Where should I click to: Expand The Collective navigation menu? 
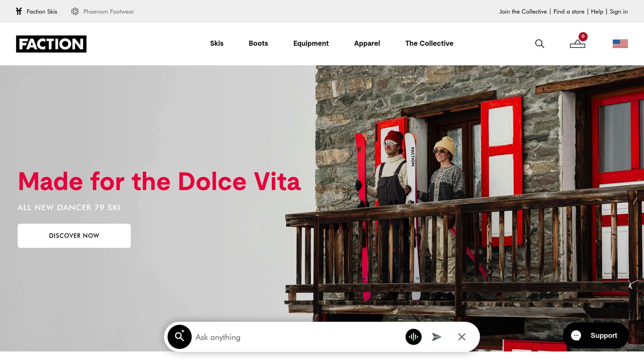pyautogui.click(x=429, y=43)
